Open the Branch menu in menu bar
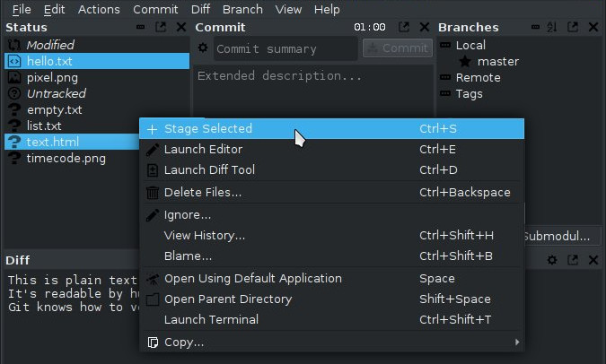 (x=242, y=9)
